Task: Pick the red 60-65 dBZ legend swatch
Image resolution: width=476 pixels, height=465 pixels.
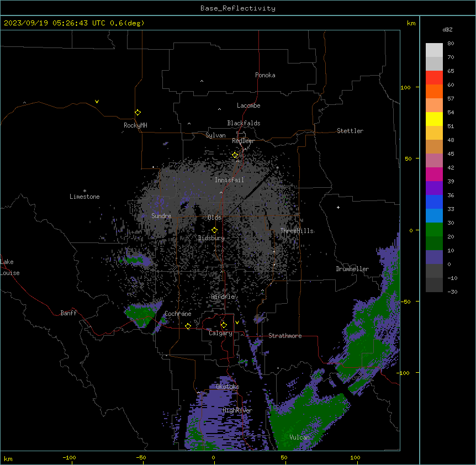Action: pos(434,78)
